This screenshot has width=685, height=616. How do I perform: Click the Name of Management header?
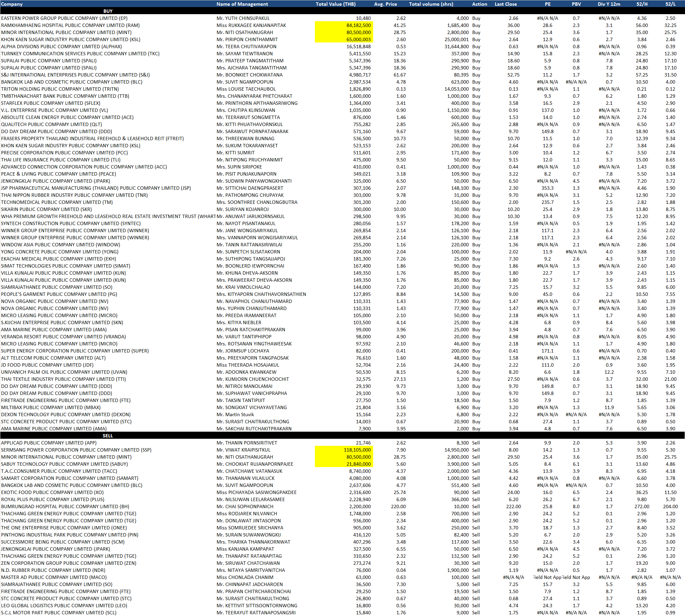242,4
